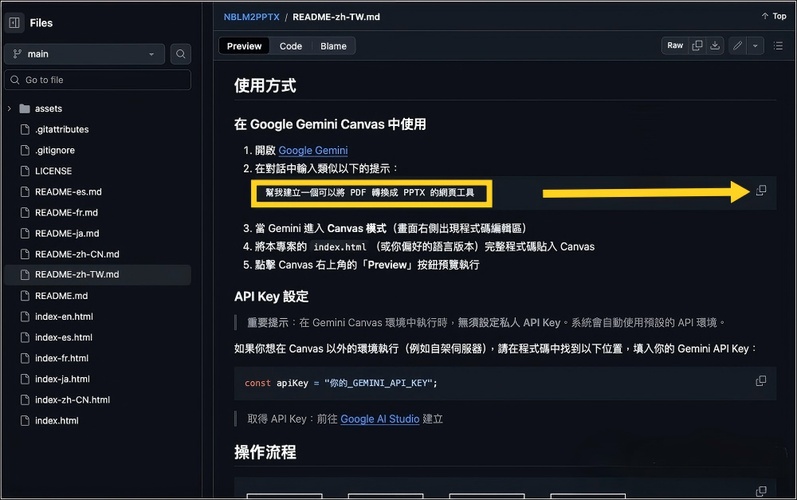
Task: Focus the Go to file field
Action: pyautogui.click(x=98, y=80)
